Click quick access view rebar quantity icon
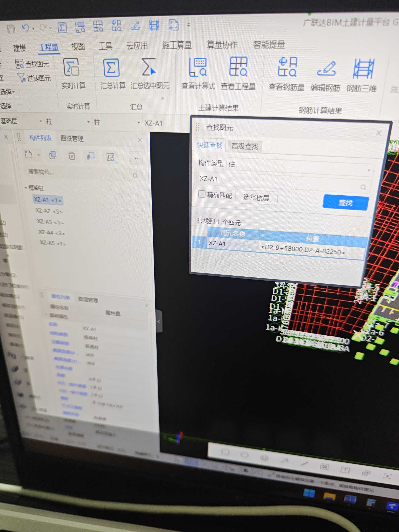 116,26
